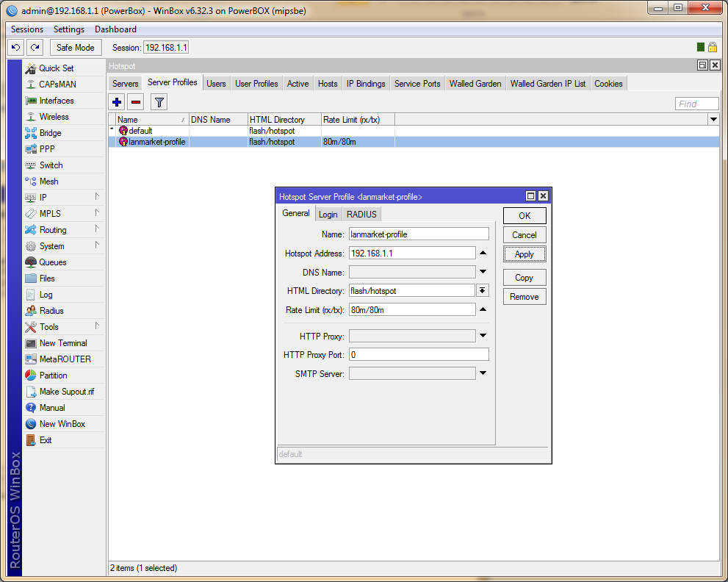728x582 pixels.
Task: Click the red minus remove icon
Action: click(x=136, y=102)
